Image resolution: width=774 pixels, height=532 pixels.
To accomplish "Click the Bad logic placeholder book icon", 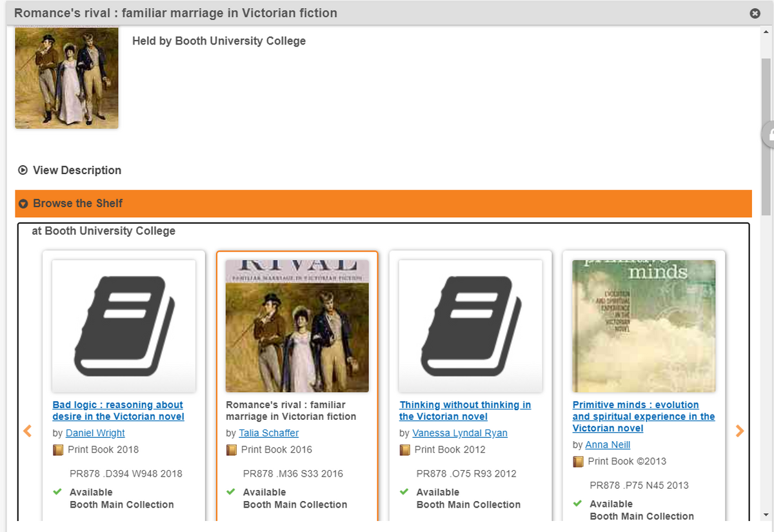I will tap(124, 326).
